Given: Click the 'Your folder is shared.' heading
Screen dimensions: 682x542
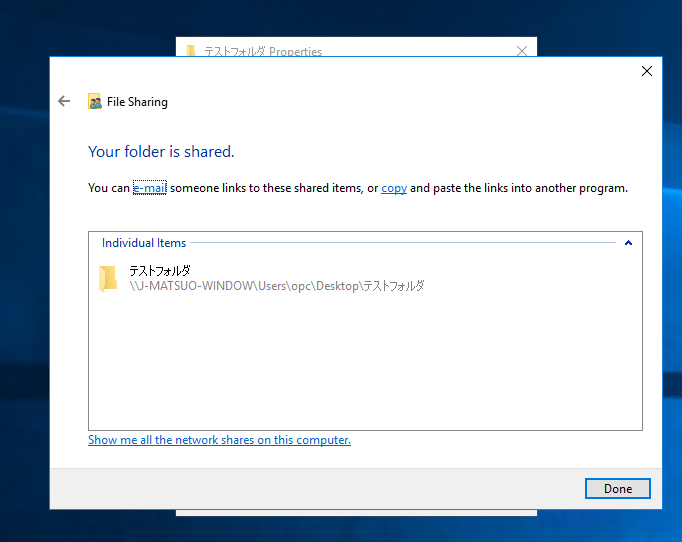Looking at the screenshot, I should coord(161,151).
